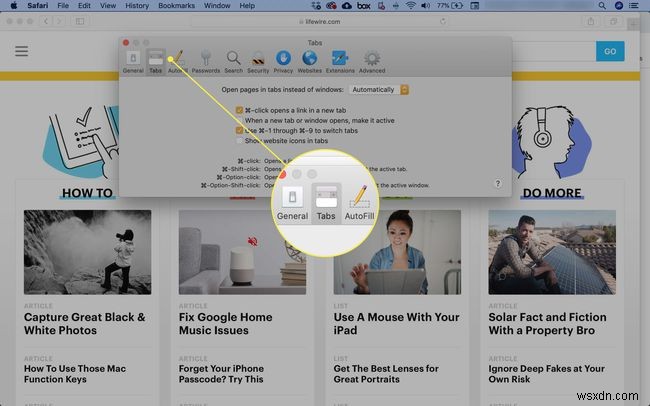Open Notification Center list icon

[633, 5]
